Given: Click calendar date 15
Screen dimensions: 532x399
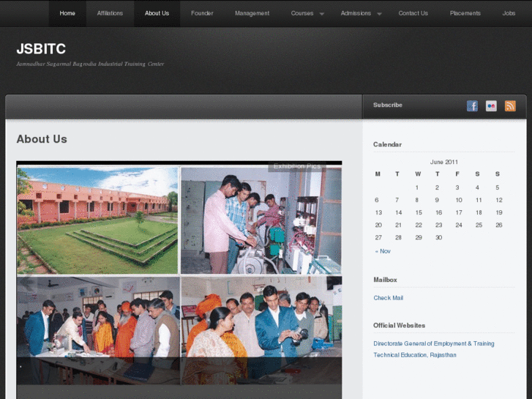Looking at the screenshot, I should (419, 212).
